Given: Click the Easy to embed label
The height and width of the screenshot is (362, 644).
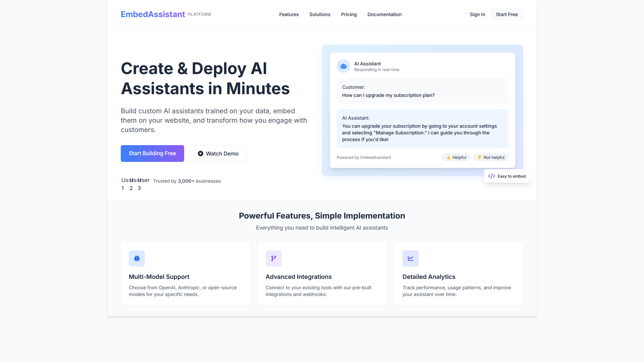Looking at the screenshot, I should (512, 176).
